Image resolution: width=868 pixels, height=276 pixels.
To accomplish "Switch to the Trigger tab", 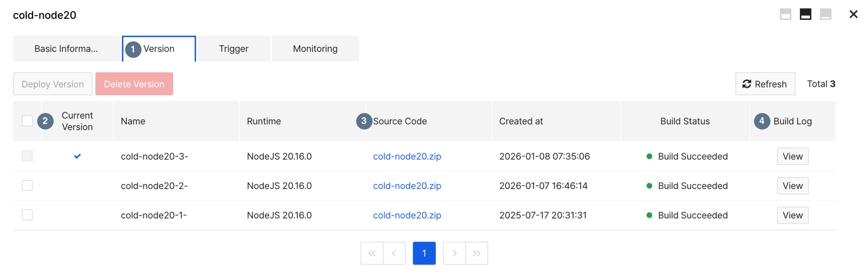I will 234,49.
